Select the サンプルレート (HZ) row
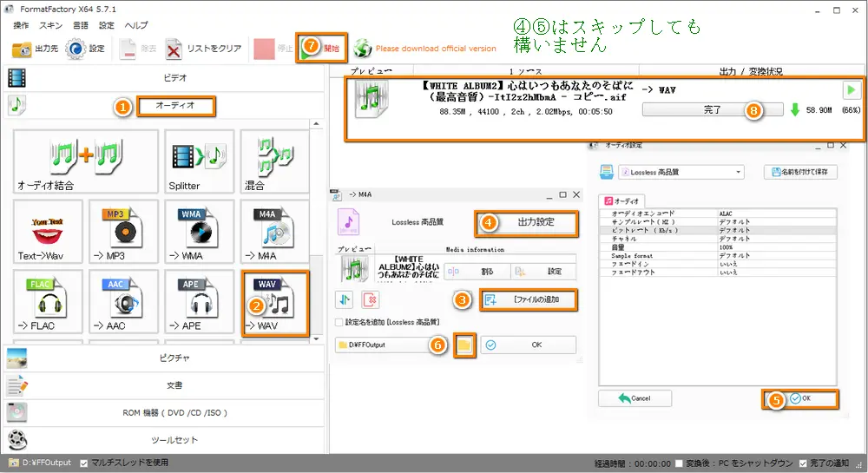 click(x=718, y=222)
